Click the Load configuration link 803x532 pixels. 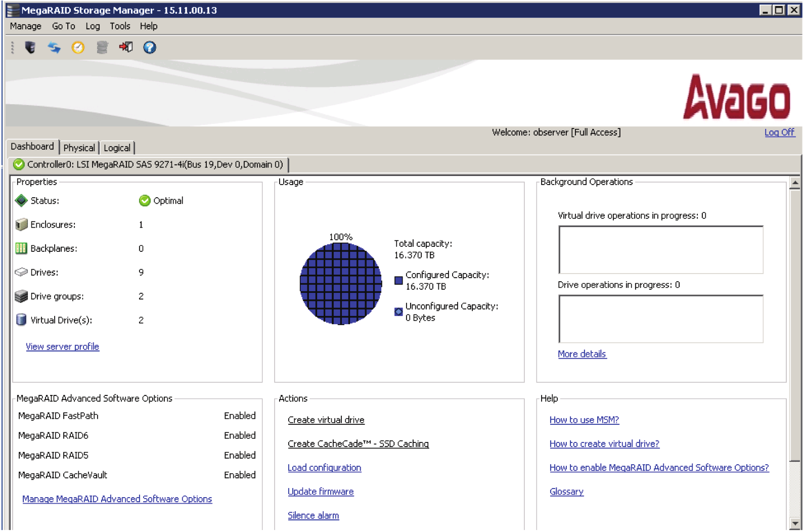click(324, 468)
